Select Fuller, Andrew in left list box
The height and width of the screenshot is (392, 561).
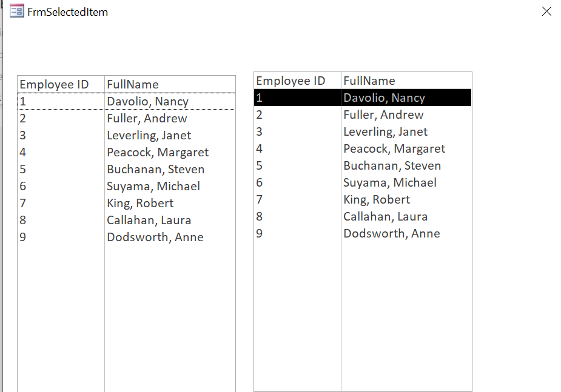point(147,119)
